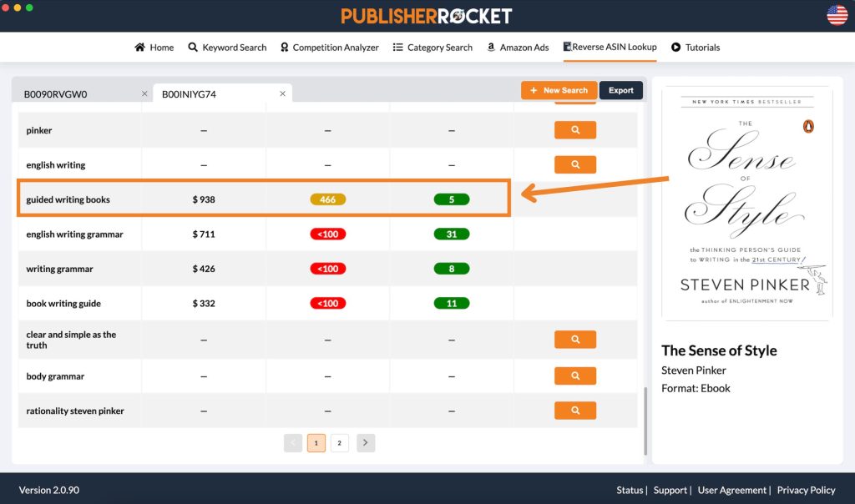Open the User Agreement link
The height and width of the screenshot is (504, 855).
[731, 490]
